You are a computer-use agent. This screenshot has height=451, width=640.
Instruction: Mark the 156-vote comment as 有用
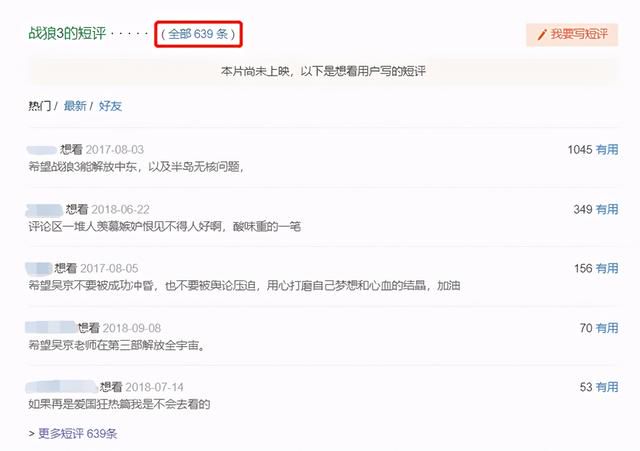click(x=607, y=269)
